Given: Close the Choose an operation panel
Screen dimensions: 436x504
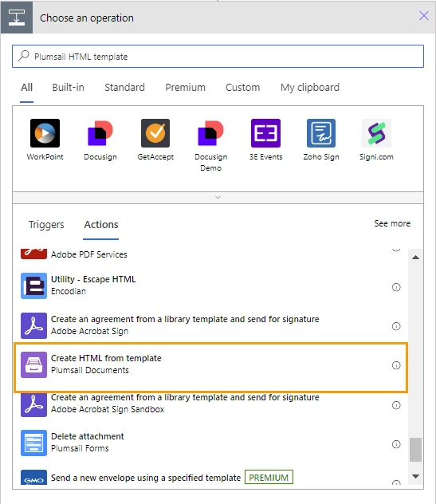Looking at the screenshot, I should [424, 15].
